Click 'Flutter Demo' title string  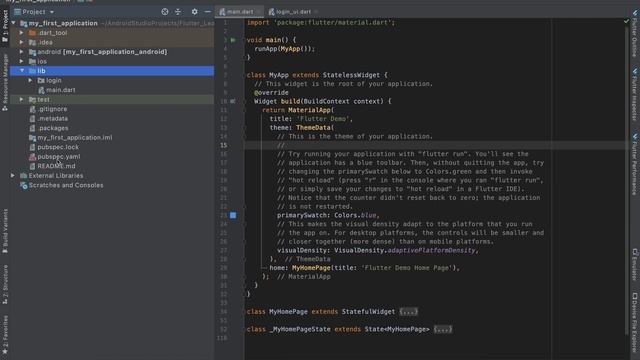pyautogui.click(x=323, y=119)
